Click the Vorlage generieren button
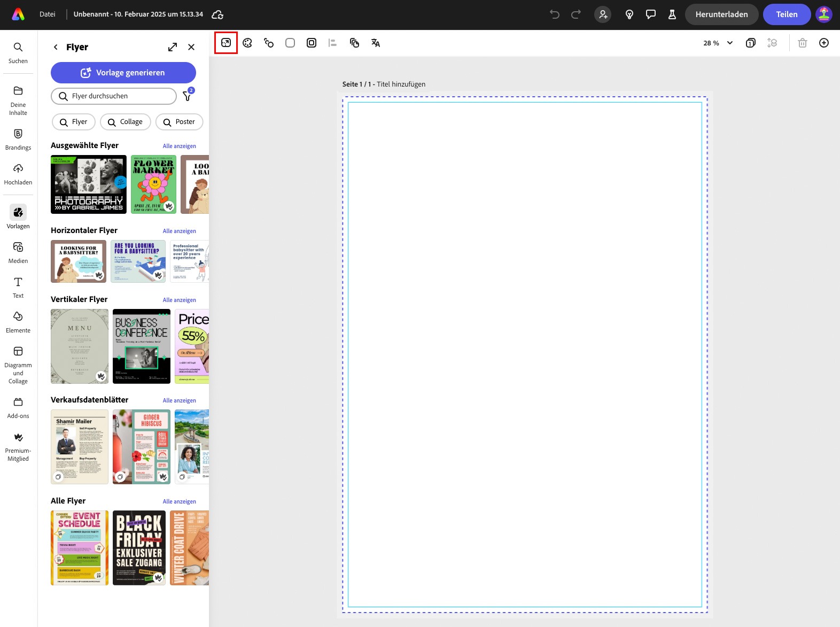This screenshot has height=627, width=840. pos(123,73)
